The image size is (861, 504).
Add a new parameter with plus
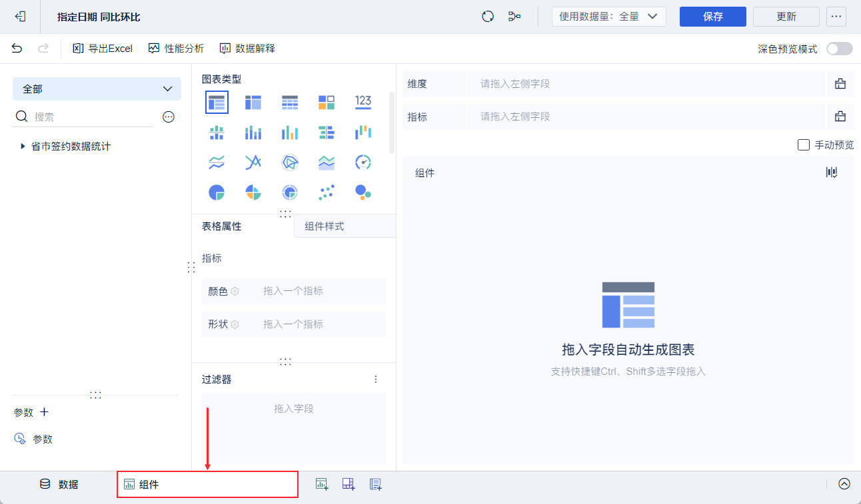[45, 412]
